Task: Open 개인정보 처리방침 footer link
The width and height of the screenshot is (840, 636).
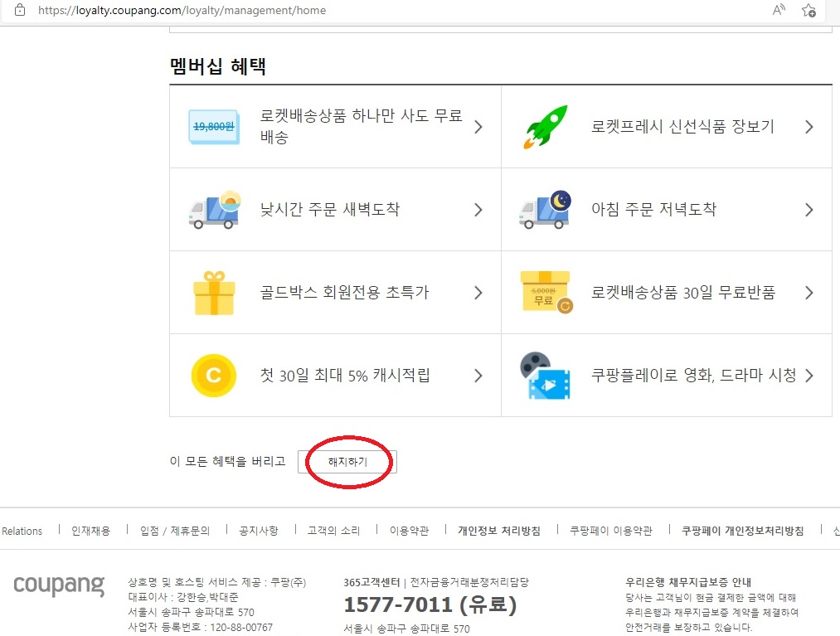Action: [499, 531]
